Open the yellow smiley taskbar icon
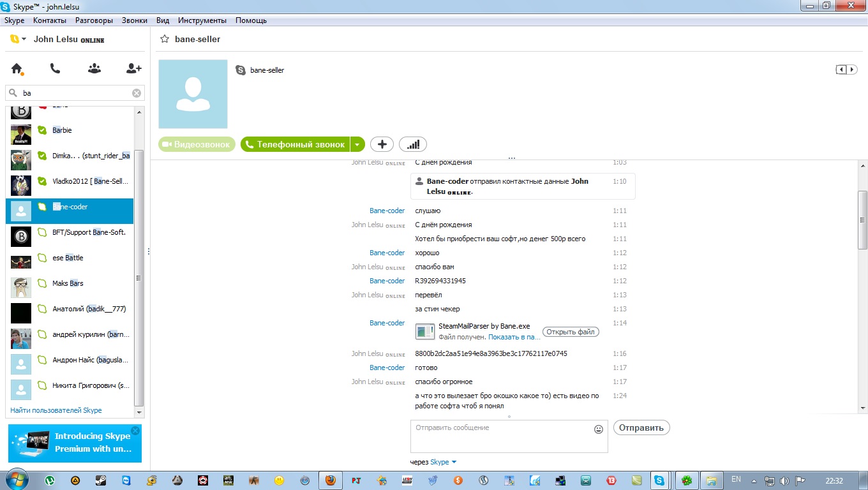 click(279, 480)
